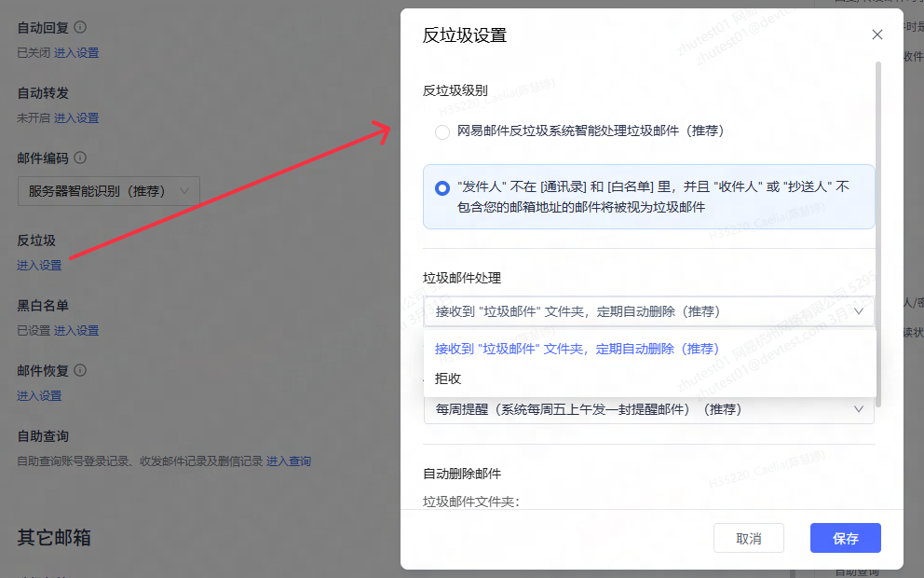Click info icon beside 自动回复
Screen dimensions: 924x578
80,27
